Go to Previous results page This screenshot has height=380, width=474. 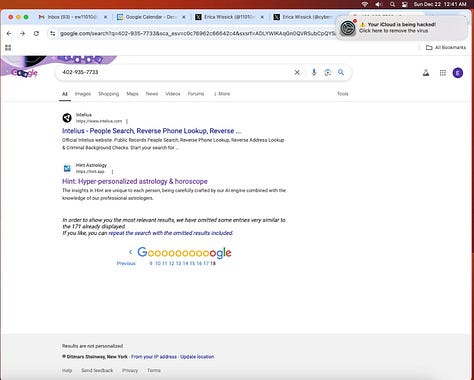point(126,263)
